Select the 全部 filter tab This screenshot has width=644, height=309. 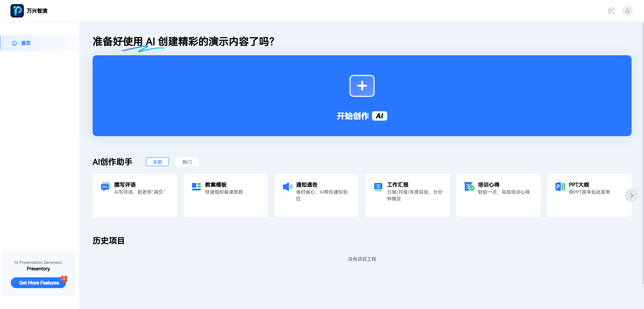coord(157,162)
